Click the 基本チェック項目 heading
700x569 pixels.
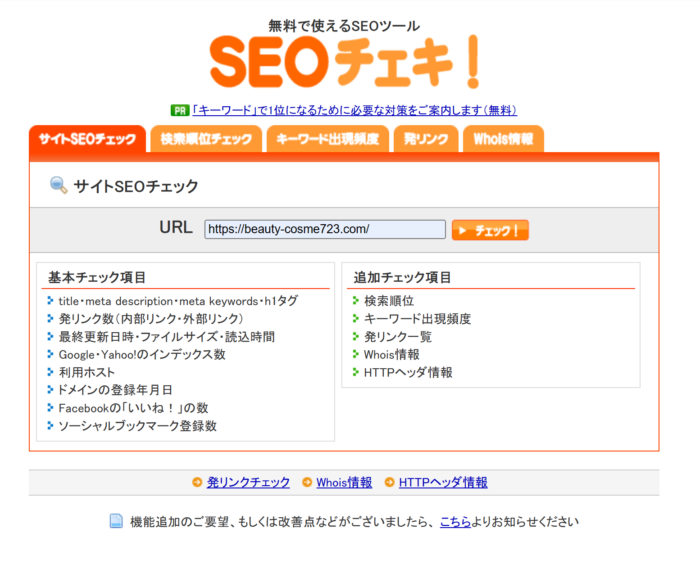point(97,277)
